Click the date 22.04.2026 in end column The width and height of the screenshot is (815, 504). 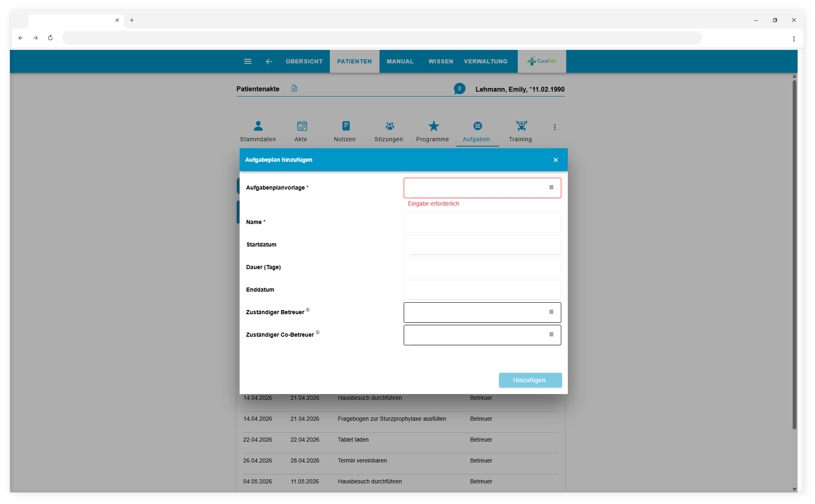305,440
